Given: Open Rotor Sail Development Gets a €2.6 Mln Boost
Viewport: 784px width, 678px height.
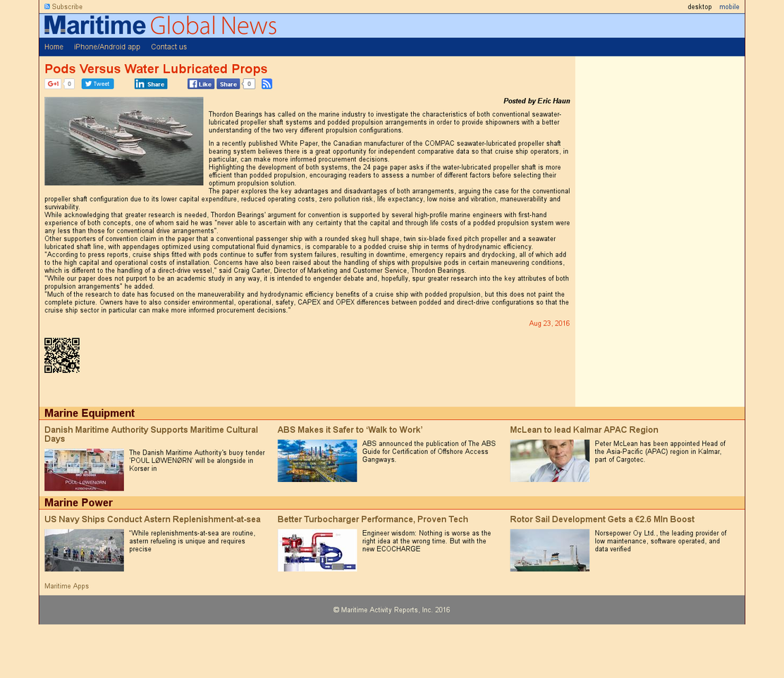Looking at the screenshot, I should point(602,519).
